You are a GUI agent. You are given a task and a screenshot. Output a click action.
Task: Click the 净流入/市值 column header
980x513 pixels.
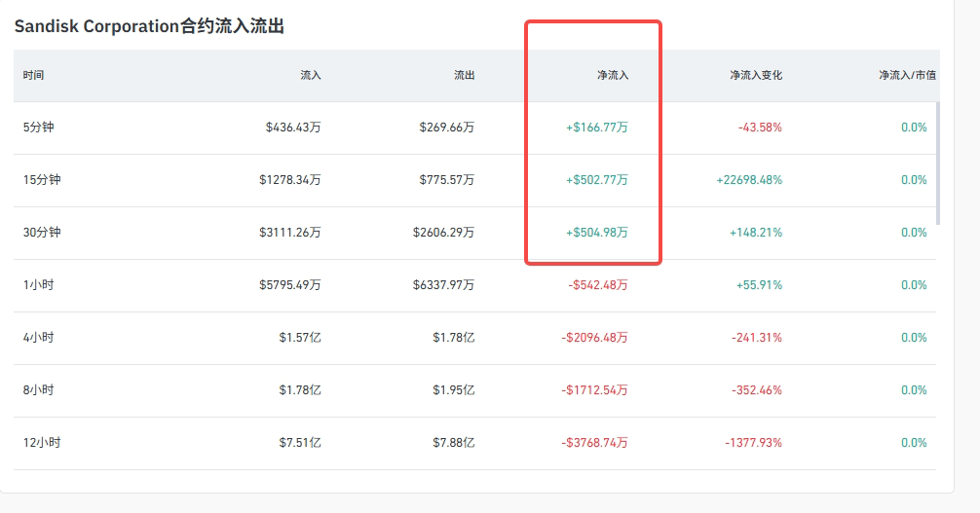coord(908,75)
